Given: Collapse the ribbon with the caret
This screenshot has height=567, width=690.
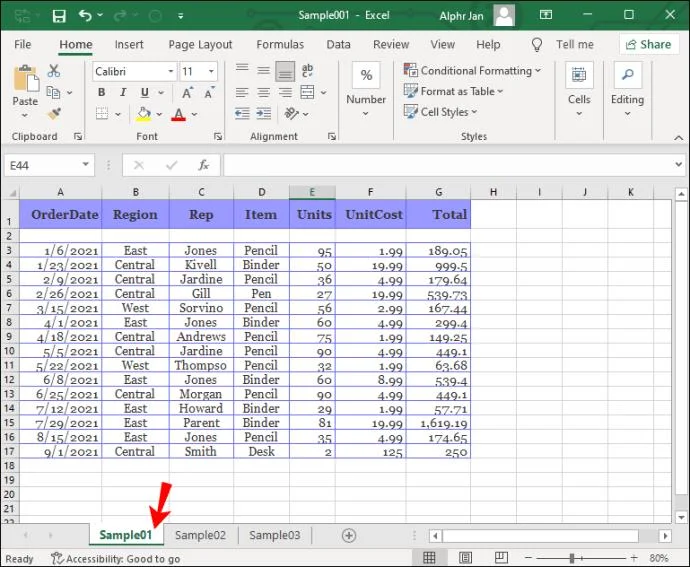Looking at the screenshot, I should 679,138.
